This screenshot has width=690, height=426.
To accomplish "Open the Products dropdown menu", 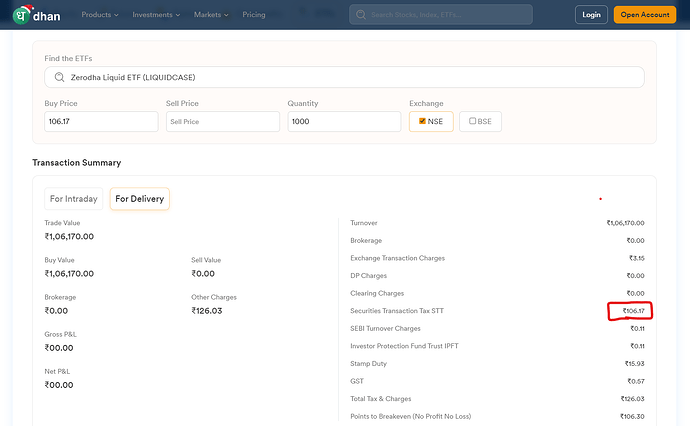I will tap(100, 15).
